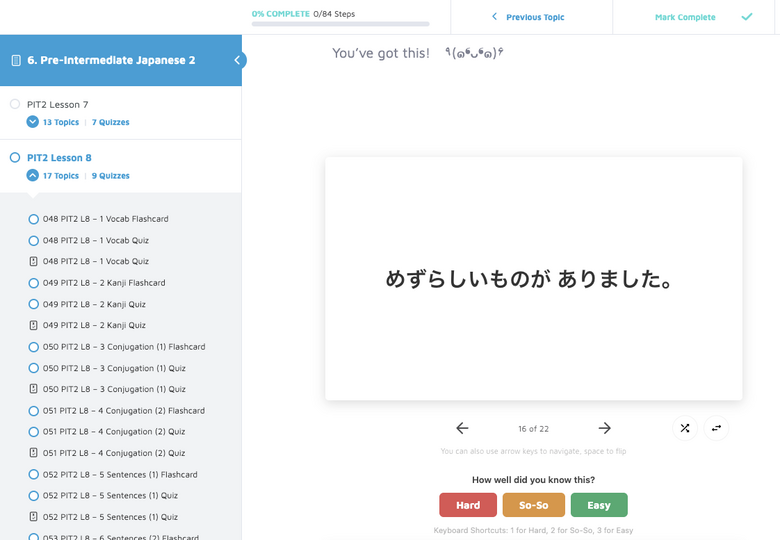Flip the めずらしいものが ありました flashcard
780x540 pixels.
coord(534,279)
